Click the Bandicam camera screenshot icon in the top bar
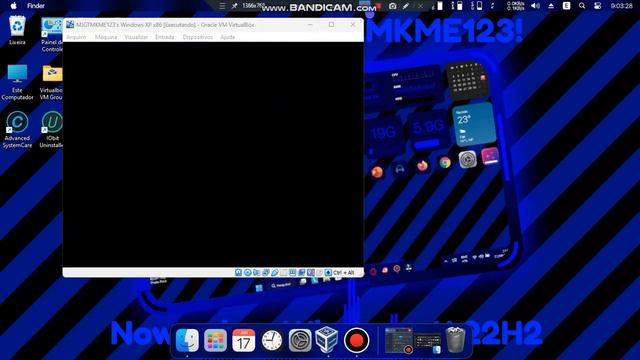 392,6
